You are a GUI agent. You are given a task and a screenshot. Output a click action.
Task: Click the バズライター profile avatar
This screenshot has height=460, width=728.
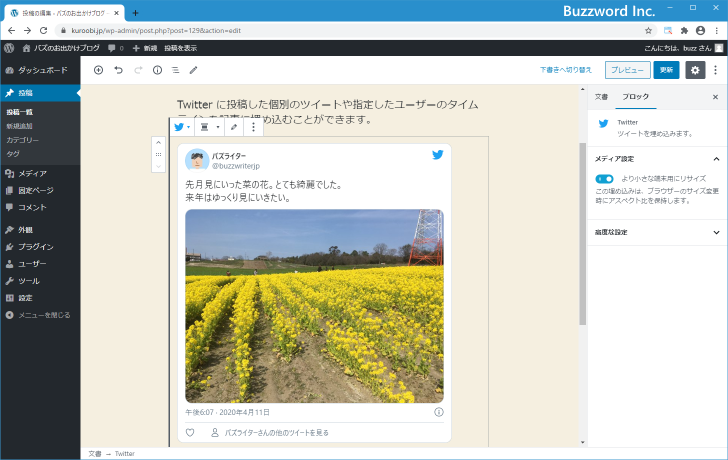[x=197, y=160]
